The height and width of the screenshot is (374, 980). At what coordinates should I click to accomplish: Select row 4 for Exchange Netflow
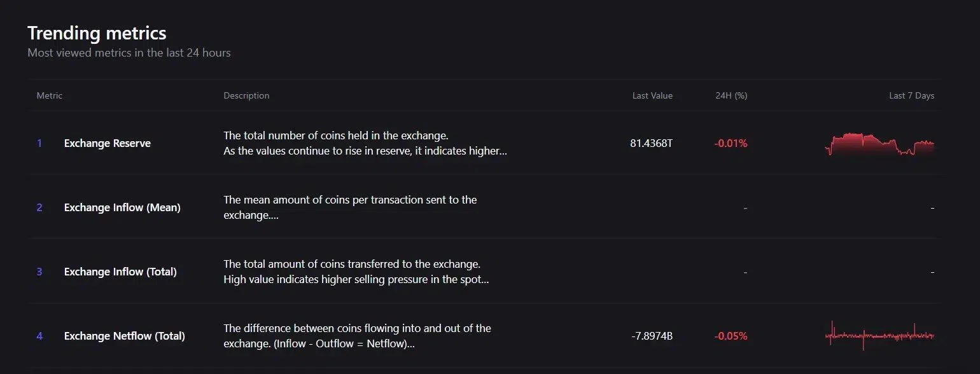39,336
